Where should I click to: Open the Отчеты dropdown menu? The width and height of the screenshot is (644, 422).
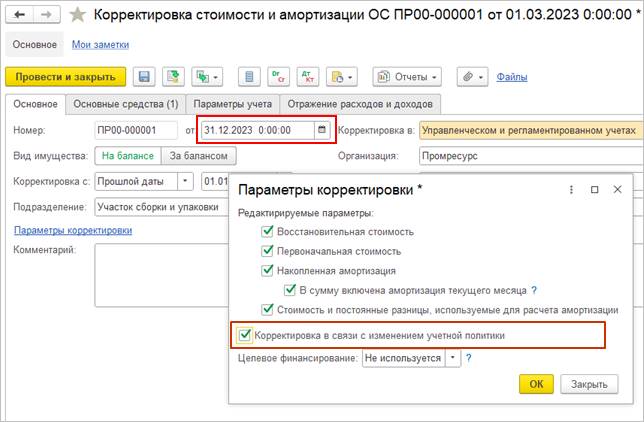pyautogui.click(x=407, y=77)
